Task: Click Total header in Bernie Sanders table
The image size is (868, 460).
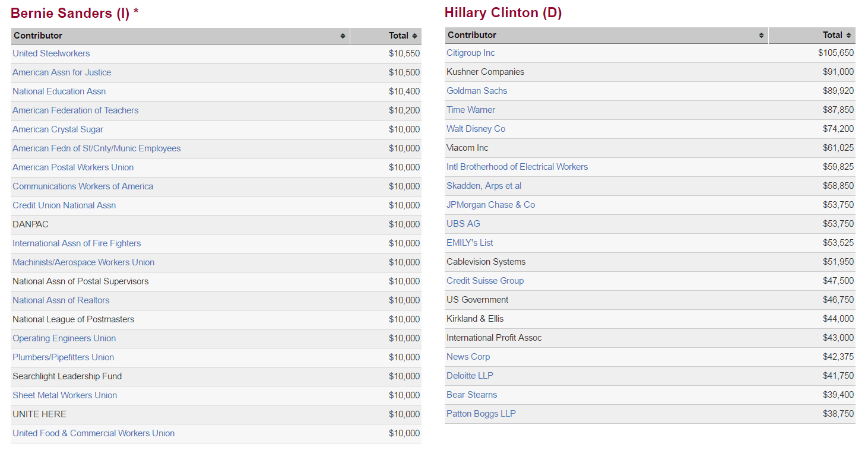Action: (x=386, y=36)
